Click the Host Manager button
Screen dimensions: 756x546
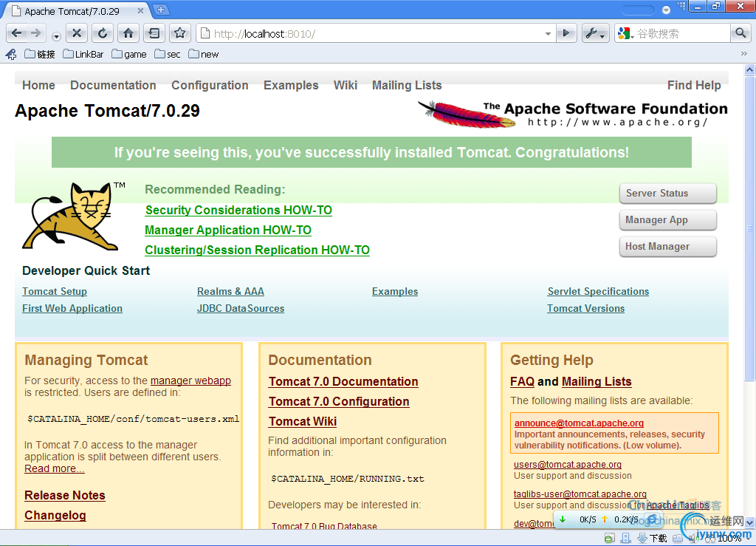[x=667, y=247]
